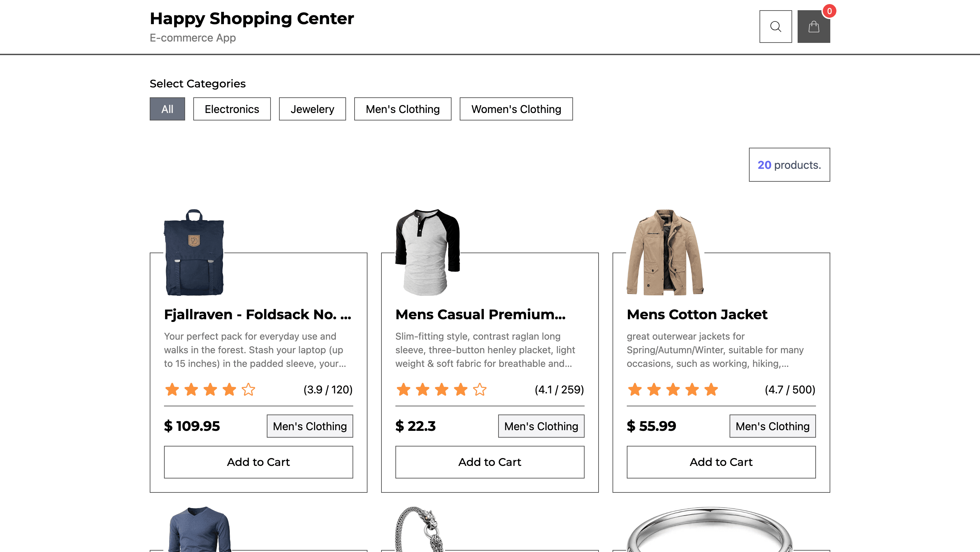Switch to Women's Clothing category

coord(516,109)
